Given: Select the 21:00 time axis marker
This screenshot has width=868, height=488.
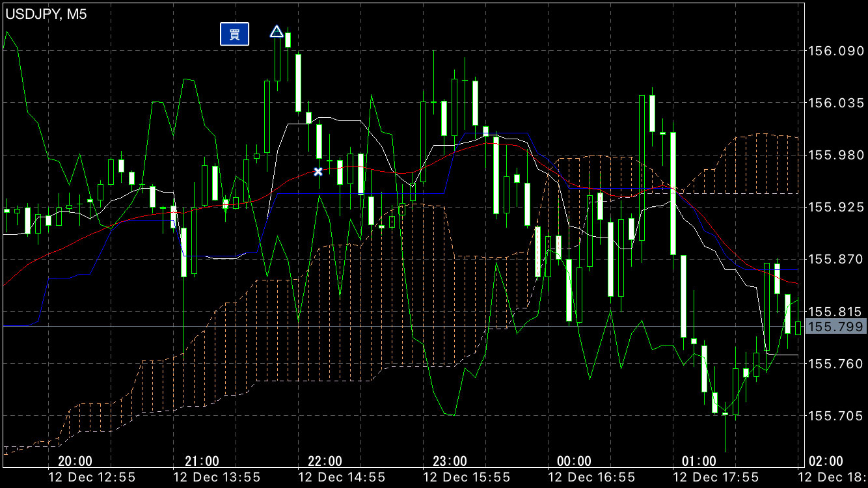Looking at the screenshot, I should (202, 461).
